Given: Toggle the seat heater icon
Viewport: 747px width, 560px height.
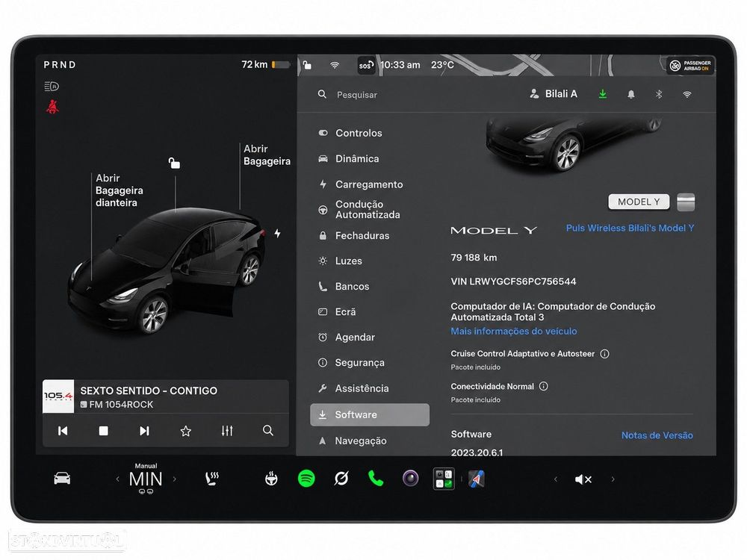Looking at the screenshot, I should 212,479.
